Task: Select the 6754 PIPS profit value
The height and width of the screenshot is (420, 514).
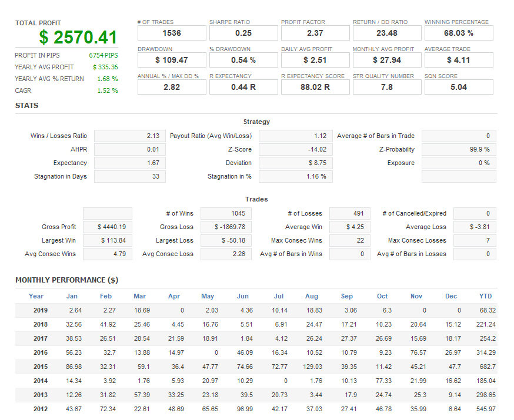Action: point(104,55)
